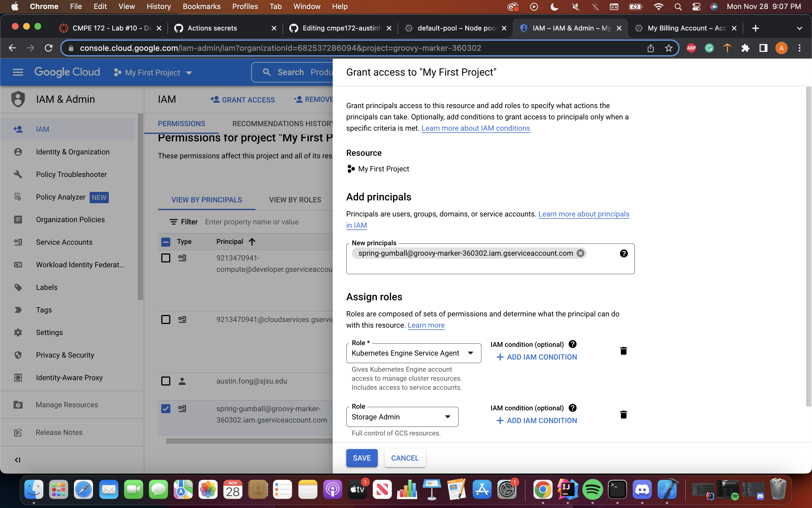The width and height of the screenshot is (812, 508).
Task: Click the help icon in New principals field
Action: pos(624,253)
